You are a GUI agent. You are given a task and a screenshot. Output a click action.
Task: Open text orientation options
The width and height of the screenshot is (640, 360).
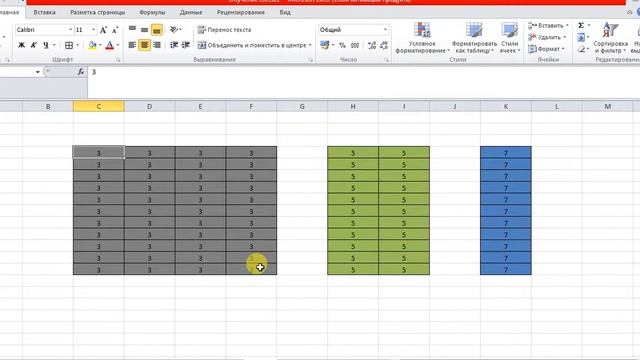176,29
